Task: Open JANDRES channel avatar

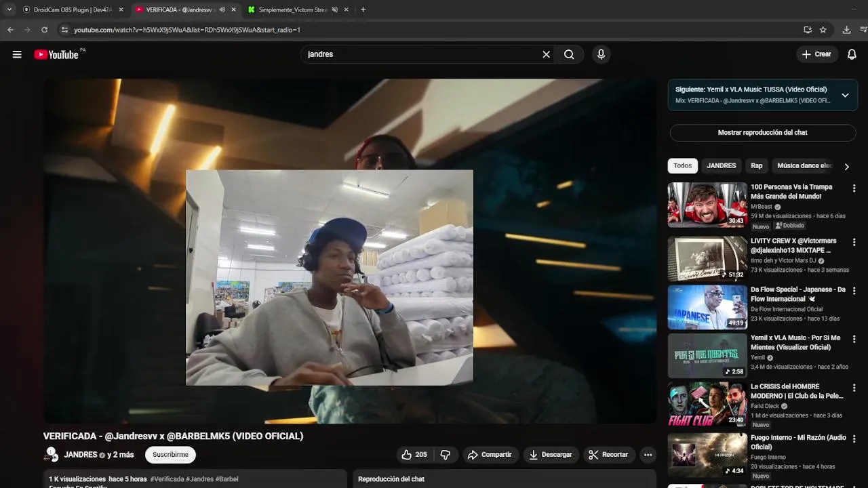Action: 51,455
